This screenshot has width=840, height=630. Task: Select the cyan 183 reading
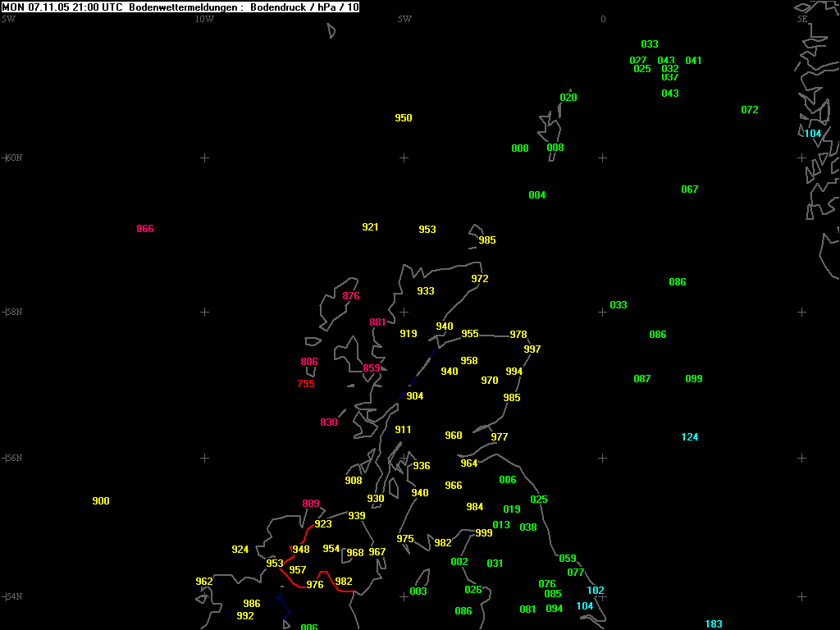[714, 624]
